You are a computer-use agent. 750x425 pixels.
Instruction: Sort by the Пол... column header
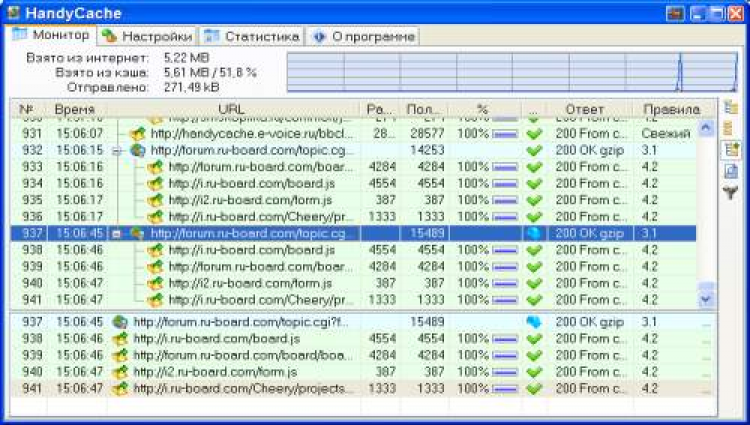pos(424,109)
